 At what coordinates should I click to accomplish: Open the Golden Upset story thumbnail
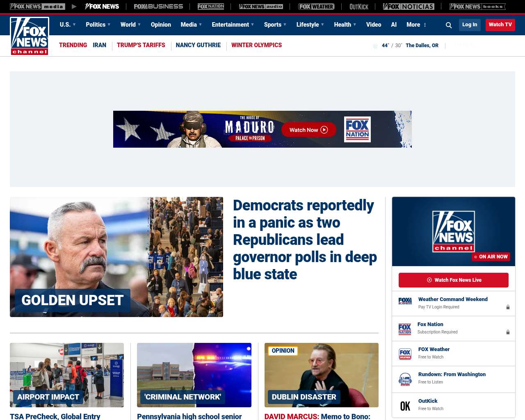(116, 257)
